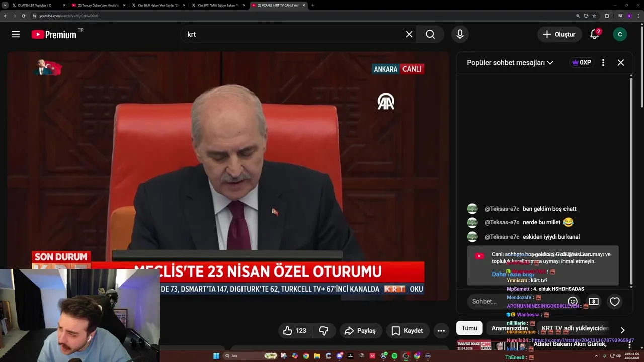The width and height of the screenshot is (644, 362).
Task: Open Chrome three-dot menu
Action: tap(638, 16)
